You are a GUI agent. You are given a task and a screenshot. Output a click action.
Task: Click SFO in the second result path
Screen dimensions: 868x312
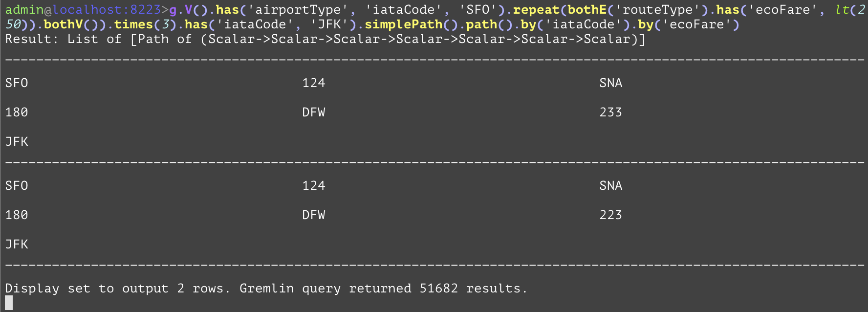17,186
